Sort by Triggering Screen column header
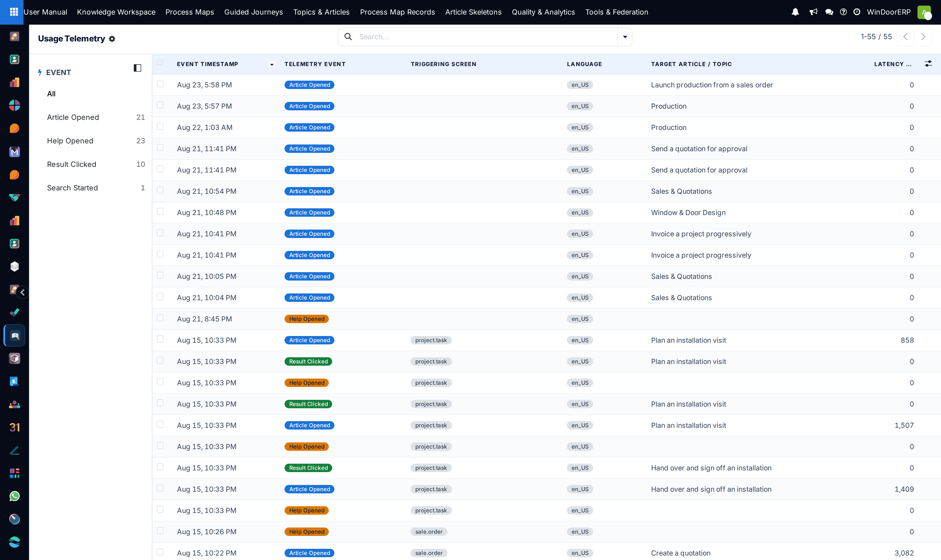 [444, 64]
